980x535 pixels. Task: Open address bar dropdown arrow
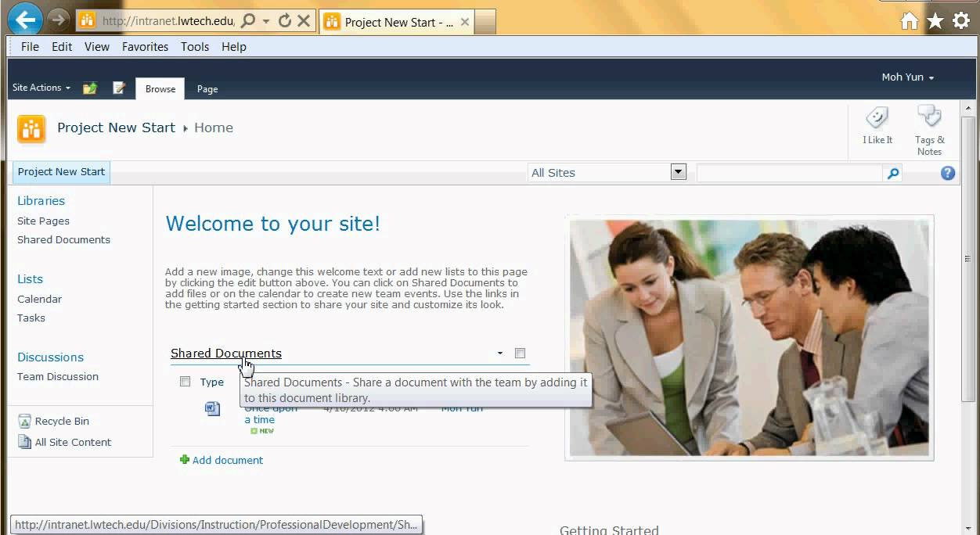(267, 21)
